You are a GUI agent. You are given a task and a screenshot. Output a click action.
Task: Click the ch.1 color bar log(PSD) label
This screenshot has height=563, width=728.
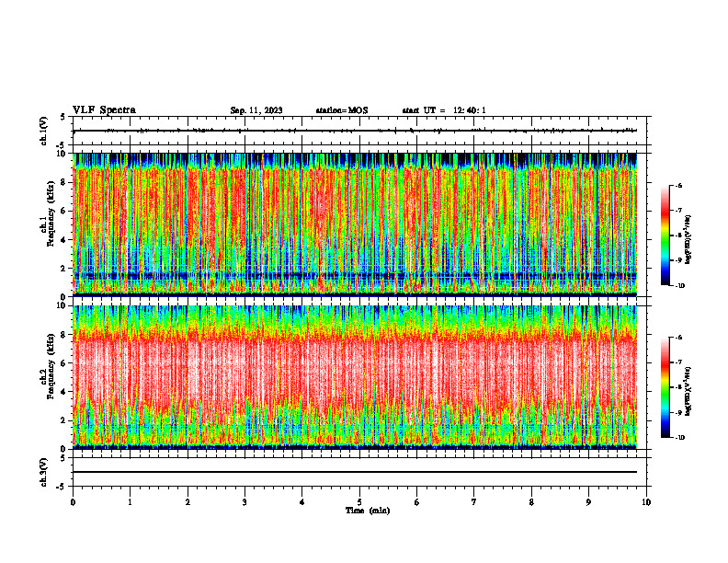tap(688, 240)
